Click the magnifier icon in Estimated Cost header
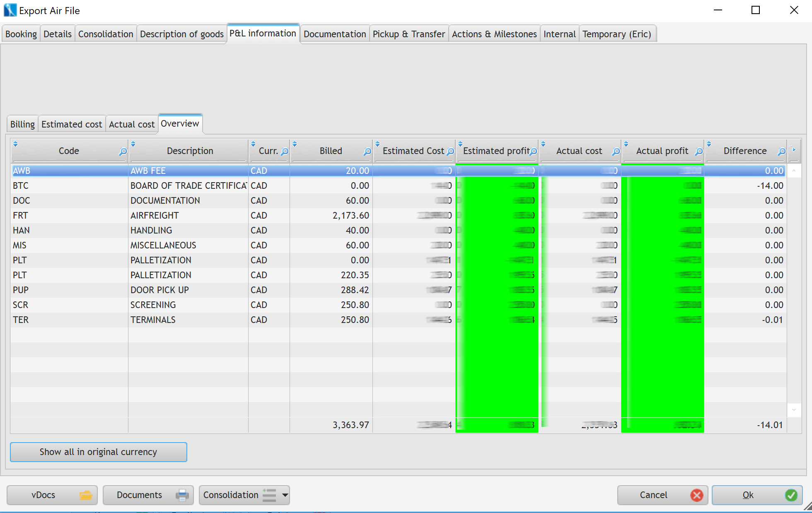The height and width of the screenshot is (513, 812). click(450, 152)
